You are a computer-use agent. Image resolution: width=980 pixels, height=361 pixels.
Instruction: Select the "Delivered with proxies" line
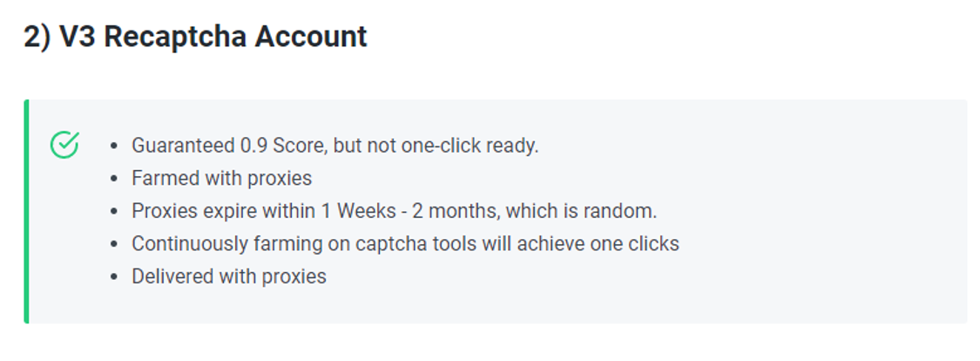[229, 276]
